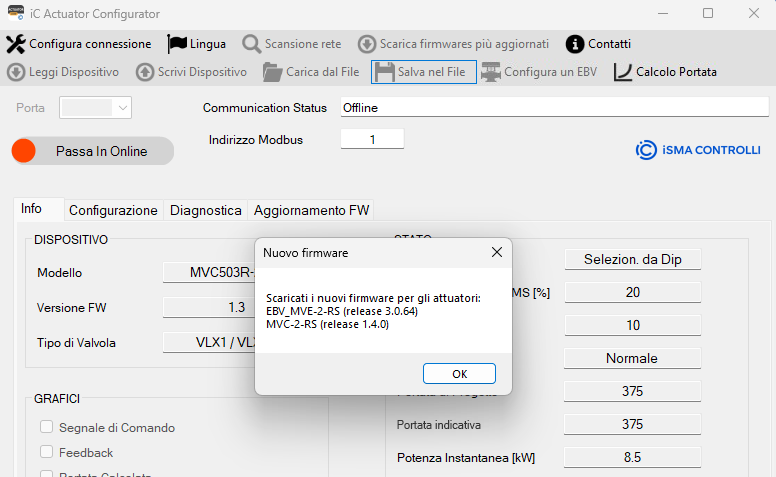Image resolution: width=776 pixels, height=477 pixels.
Task: Click the Scansione rete magnifier icon
Action: click(251, 44)
